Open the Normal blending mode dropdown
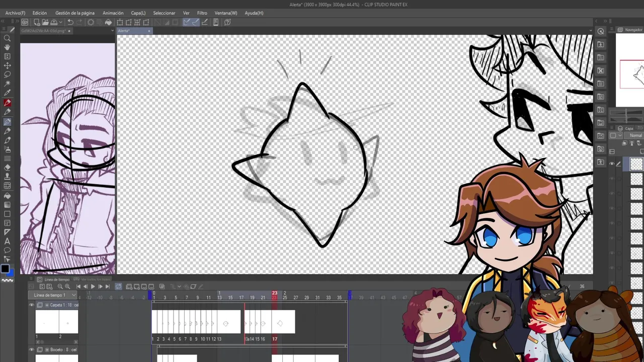This screenshot has height=362, width=644. (x=635, y=136)
